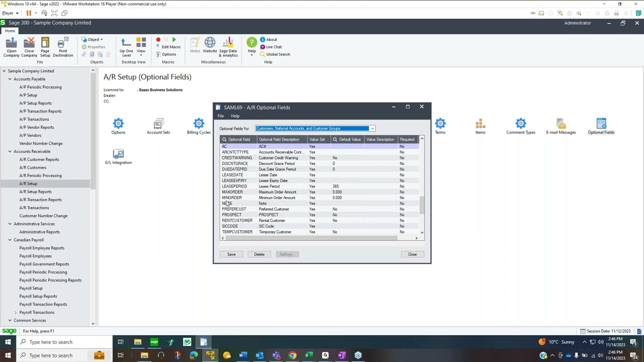Select A/P Vendors in tree
The image size is (644, 362).
tap(30, 135)
